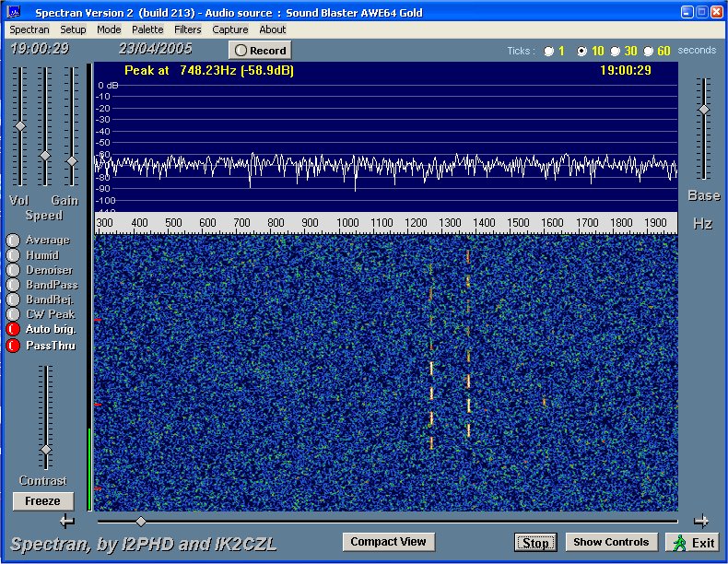Image resolution: width=728 pixels, height=564 pixels.
Task: Click the Freeze button
Action: [42, 501]
